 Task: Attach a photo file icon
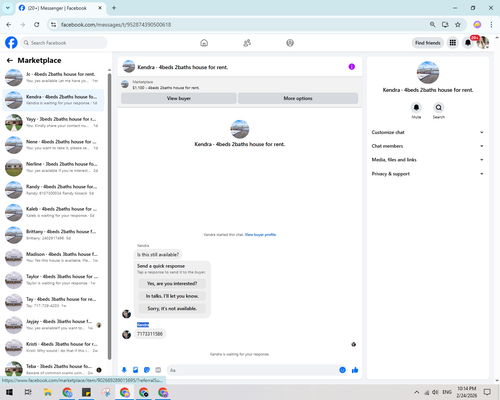(135, 370)
